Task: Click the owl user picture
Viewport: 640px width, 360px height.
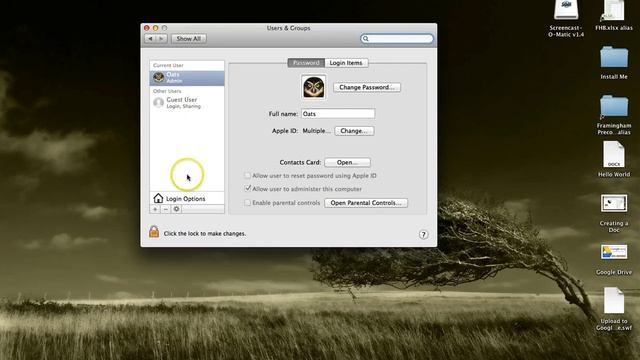Action: point(313,87)
